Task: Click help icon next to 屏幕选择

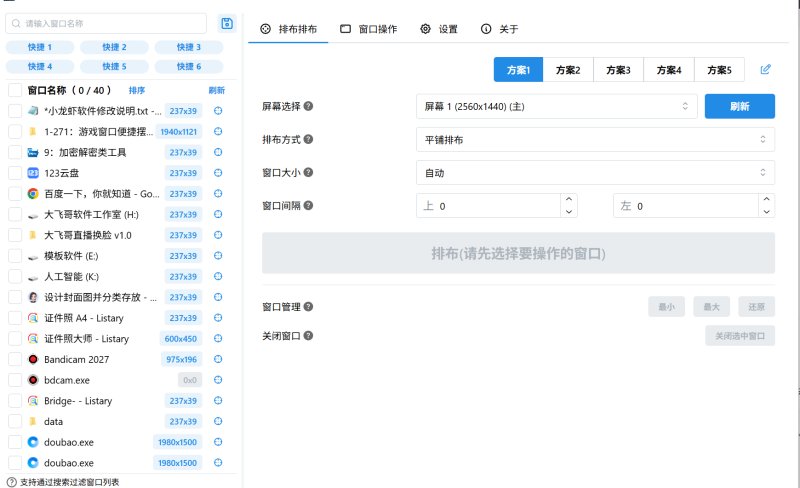Action: (308, 106)
